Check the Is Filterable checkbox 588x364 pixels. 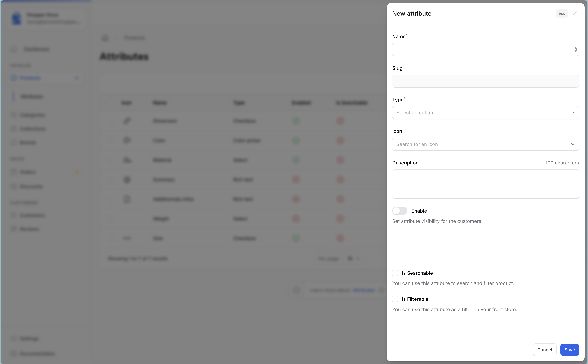(395, 299)
